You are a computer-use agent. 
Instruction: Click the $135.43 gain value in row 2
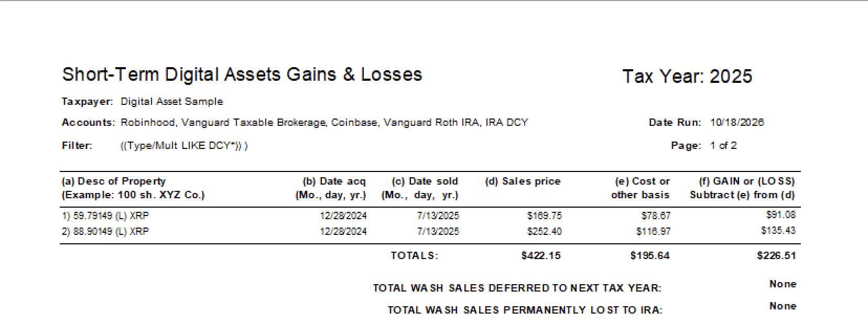click(778, 230)
